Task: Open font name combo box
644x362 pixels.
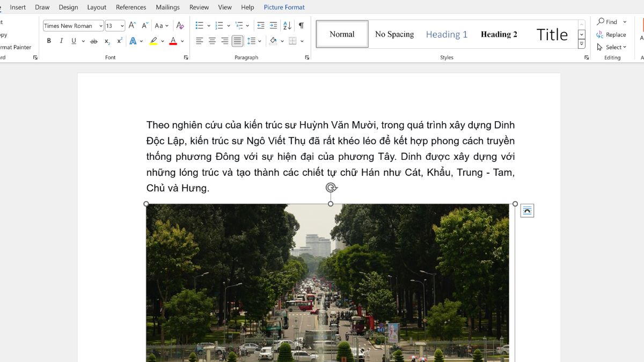Action: pos(73,26)
